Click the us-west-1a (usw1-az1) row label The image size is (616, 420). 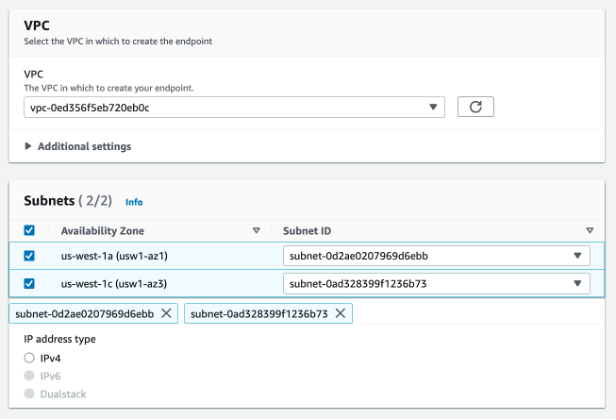click(x=111, y=256)
